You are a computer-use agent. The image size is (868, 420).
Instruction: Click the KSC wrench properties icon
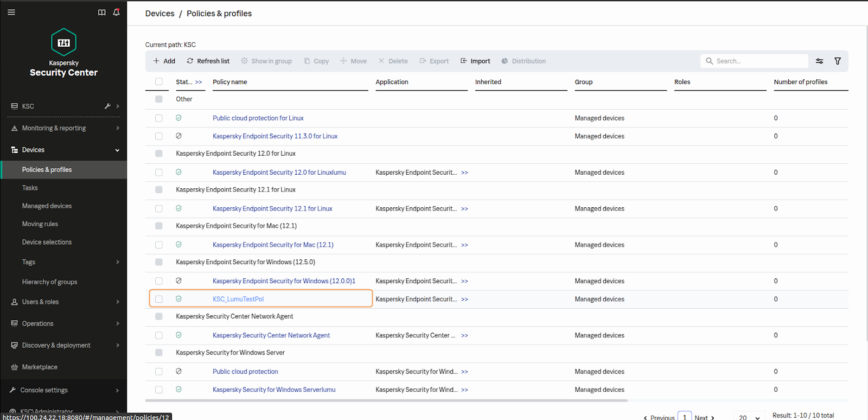107,106
